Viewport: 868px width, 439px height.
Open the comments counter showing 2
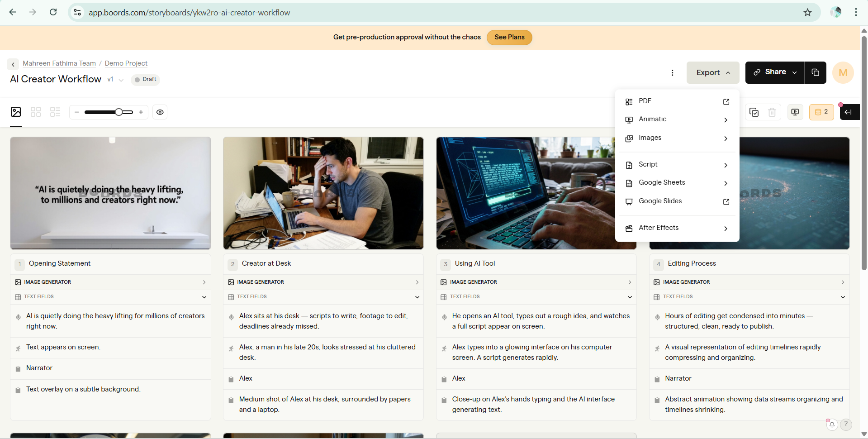(821, 112)
